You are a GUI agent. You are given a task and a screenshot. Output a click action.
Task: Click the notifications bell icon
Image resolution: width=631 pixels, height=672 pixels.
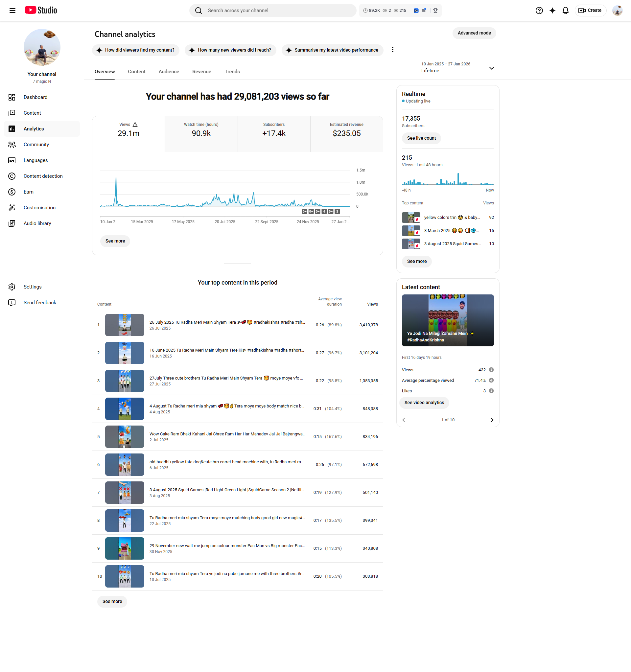tap(565, 11)
